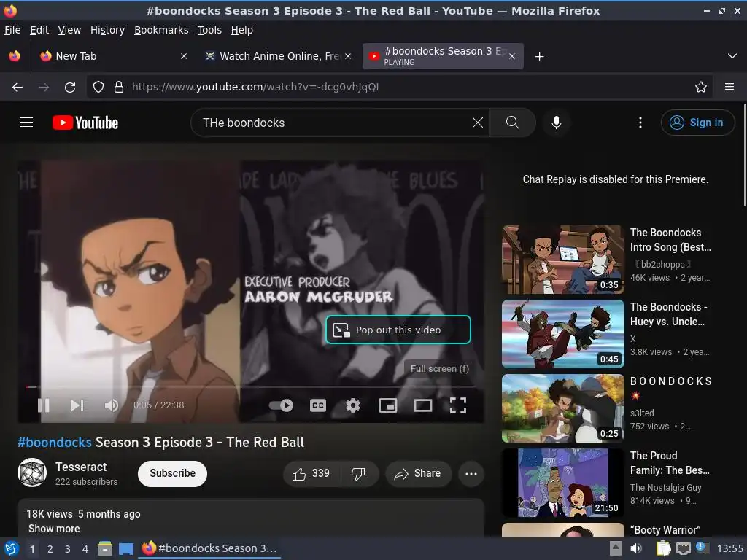Open the Tesseract channel name link
Screen dimensions: 747x560
click(x=81, y=467)
